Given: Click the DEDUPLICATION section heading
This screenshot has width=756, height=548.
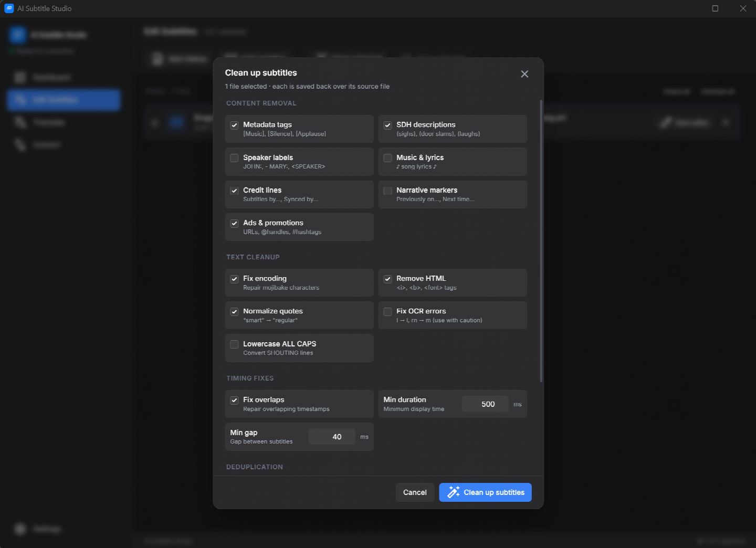Looking at the screenshot, I should [x=255, y=467].
